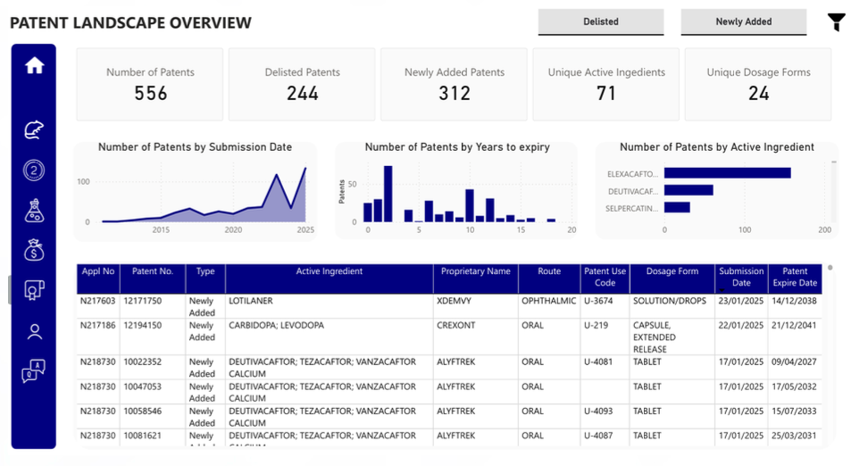The height and width of the screenshot is (466, 868).
Task: Click the Years to expiry bar at 10
Action: pyautogui.click(x=470, y=205)
